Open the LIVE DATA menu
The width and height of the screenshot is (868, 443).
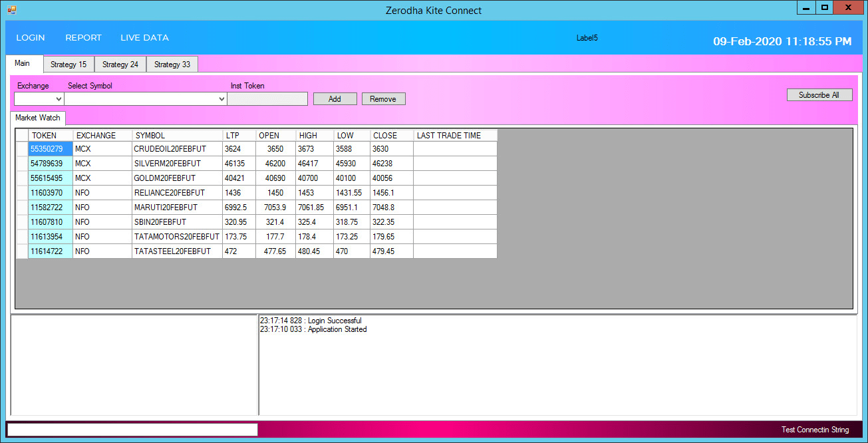click(x=144, y=38)
